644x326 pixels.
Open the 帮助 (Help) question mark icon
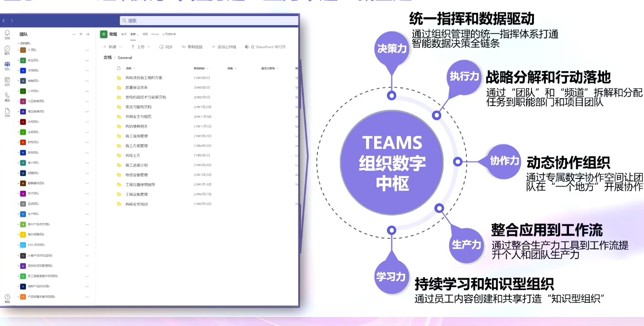pos(7,296)
